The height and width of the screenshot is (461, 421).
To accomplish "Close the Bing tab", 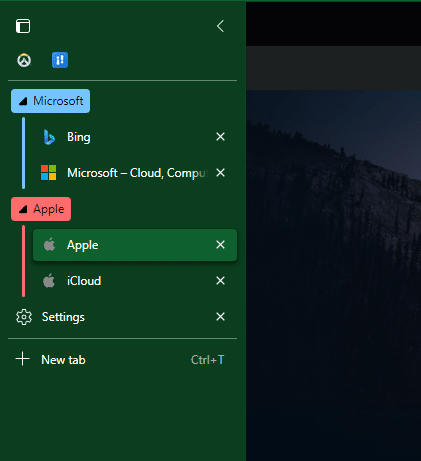I will pos(220,137).
